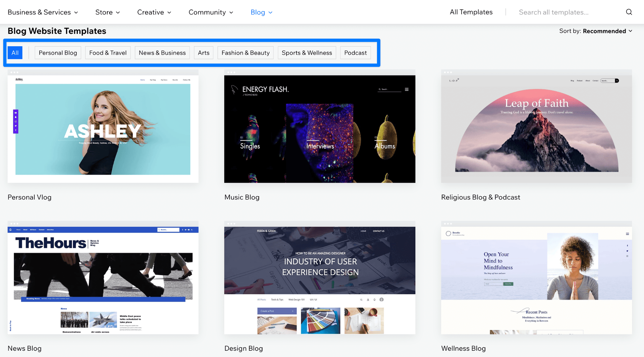644x357 pixels.
Task: Select the Personal Blog filter tab
Action: (58, 53)
